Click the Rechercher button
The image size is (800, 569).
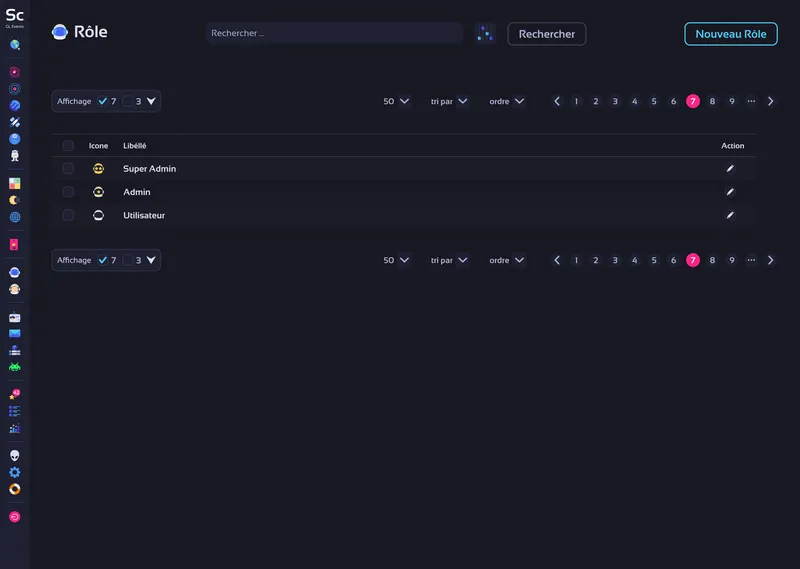pyautogui.click(x=546, y=34)
